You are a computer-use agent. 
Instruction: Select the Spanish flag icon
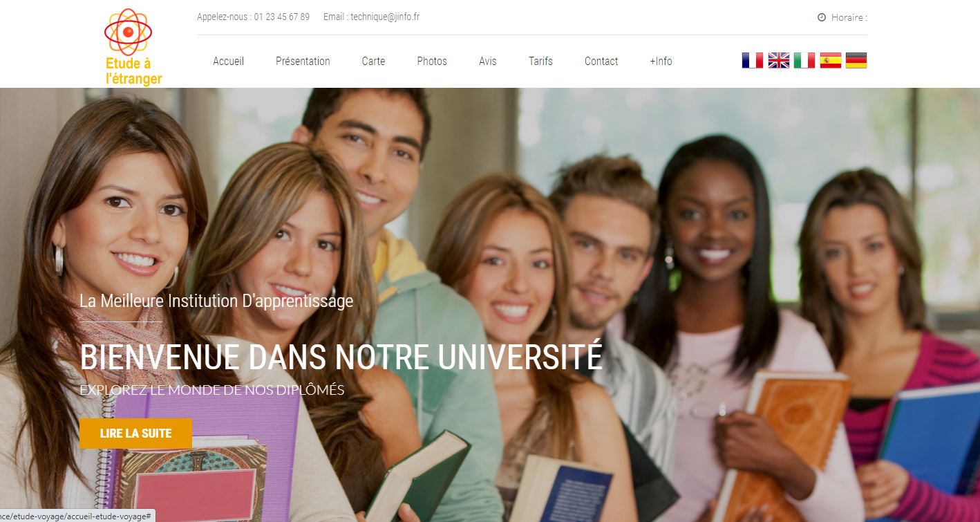831,61
